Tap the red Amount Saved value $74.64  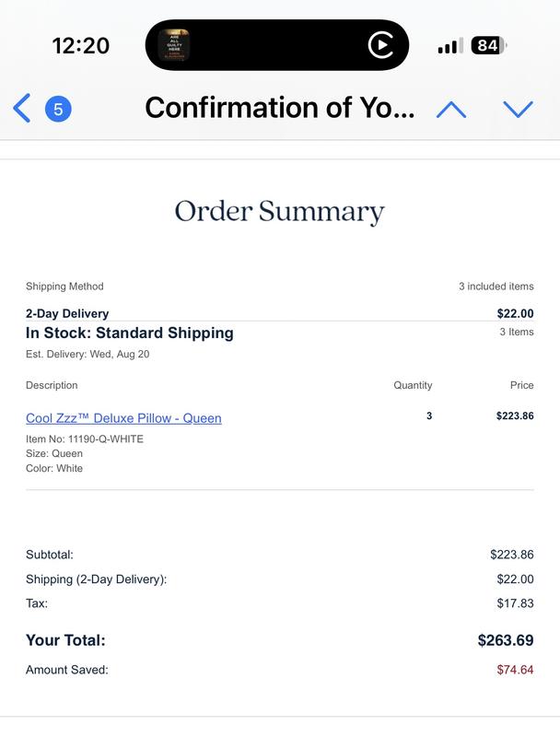point(515,670)
